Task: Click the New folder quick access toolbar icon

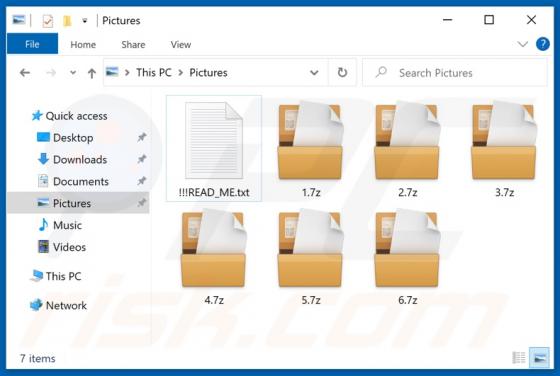Action: (67, 21)
